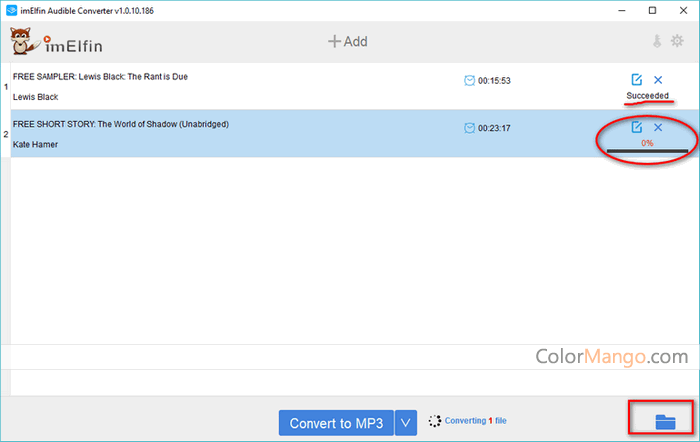Edit metadata for the Lewis Black sampler
700x442 pixels.
[637, 80]
